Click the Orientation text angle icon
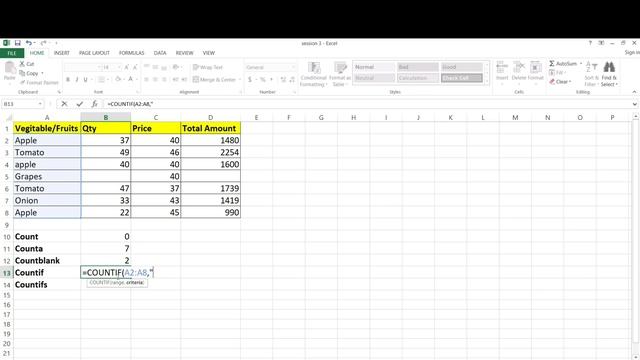The image size is (640, 360). (176, 67)
